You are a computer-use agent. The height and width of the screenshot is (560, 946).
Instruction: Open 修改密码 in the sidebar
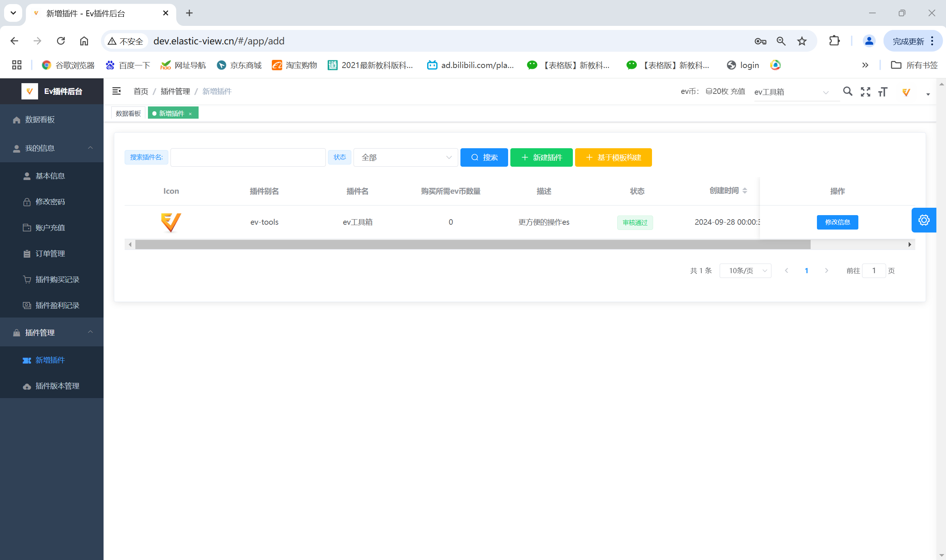pos(52,201)
